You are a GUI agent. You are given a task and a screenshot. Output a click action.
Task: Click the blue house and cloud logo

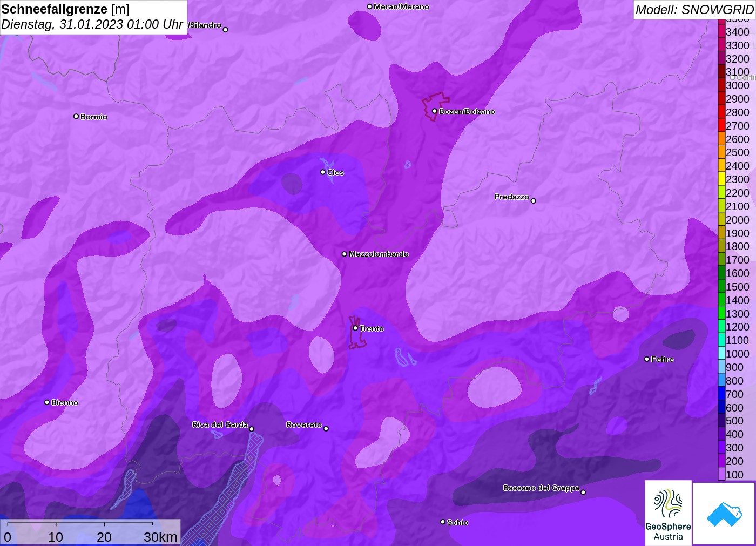click(724, 514)
